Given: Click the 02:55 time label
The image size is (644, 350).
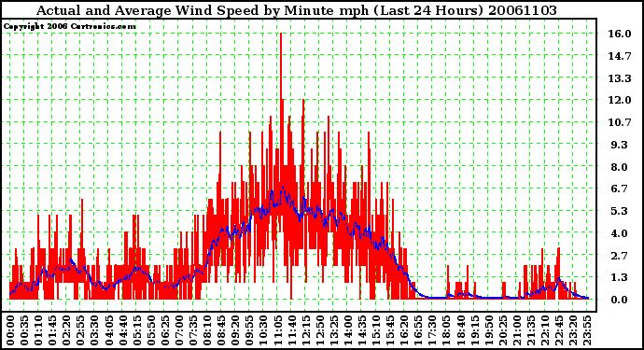Looking at the screenshot, I should [80, 330].
